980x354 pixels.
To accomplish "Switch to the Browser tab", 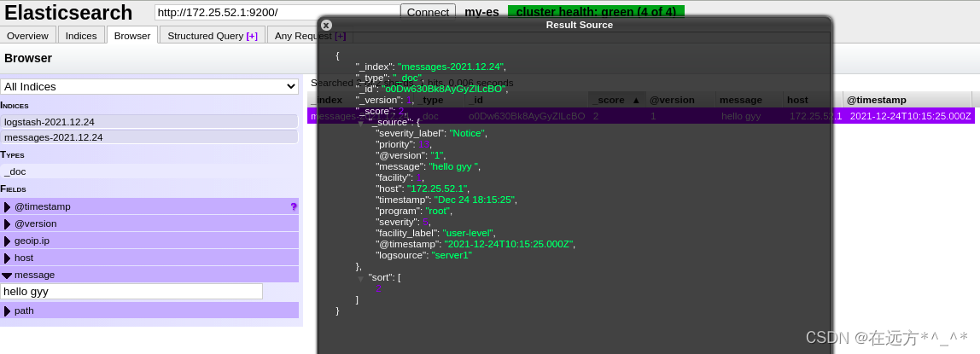I will 131,36.
